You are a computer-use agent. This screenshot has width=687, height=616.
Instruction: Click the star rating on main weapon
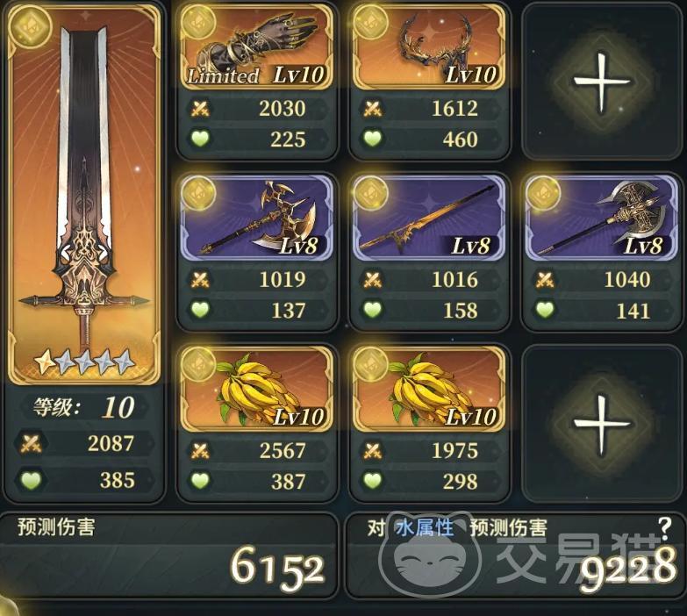(x=83, y=362)
